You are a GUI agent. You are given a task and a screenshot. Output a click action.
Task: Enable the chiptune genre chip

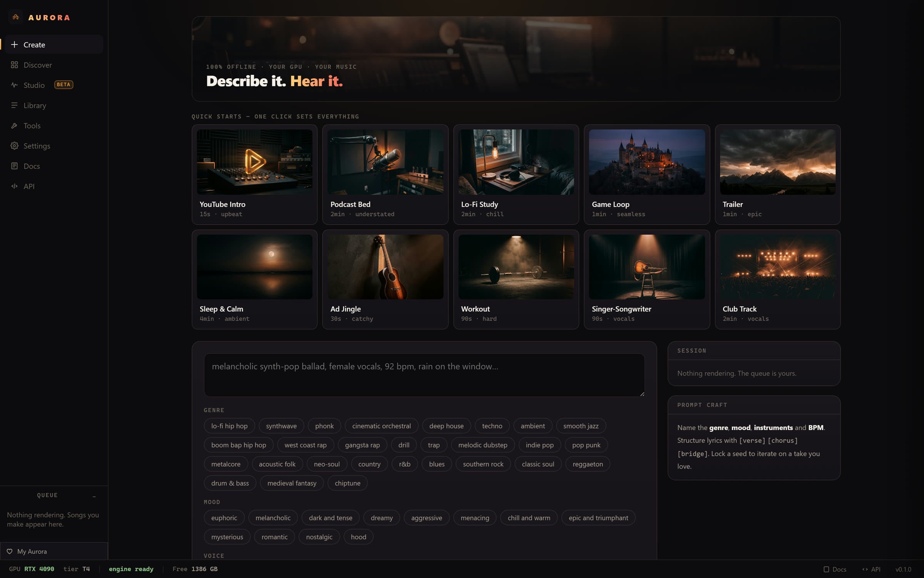pos(347,483)
